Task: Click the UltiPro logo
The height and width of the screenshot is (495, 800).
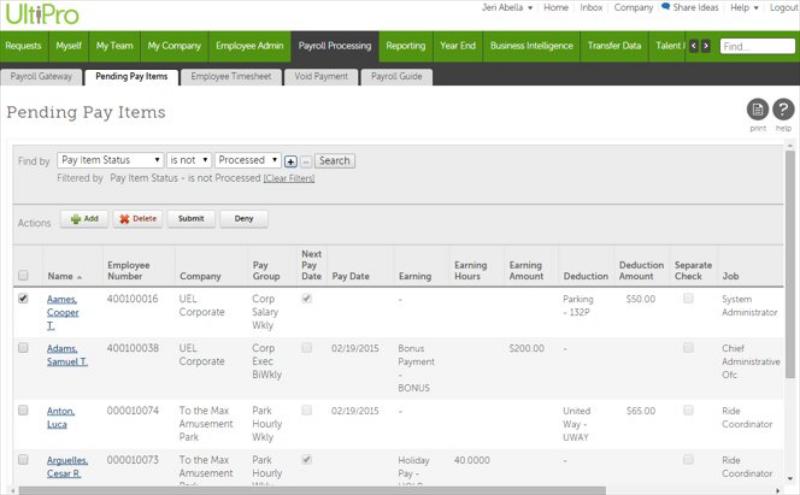Action: (42, 14)
